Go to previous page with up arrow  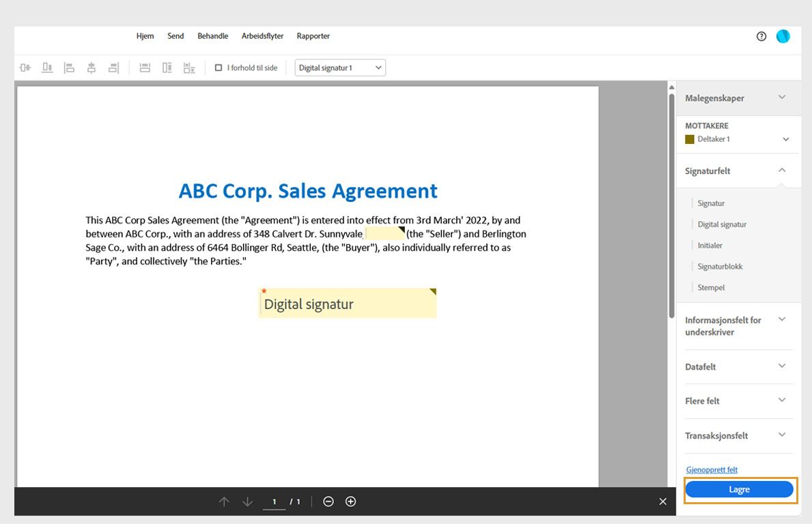tap(224, 501)
